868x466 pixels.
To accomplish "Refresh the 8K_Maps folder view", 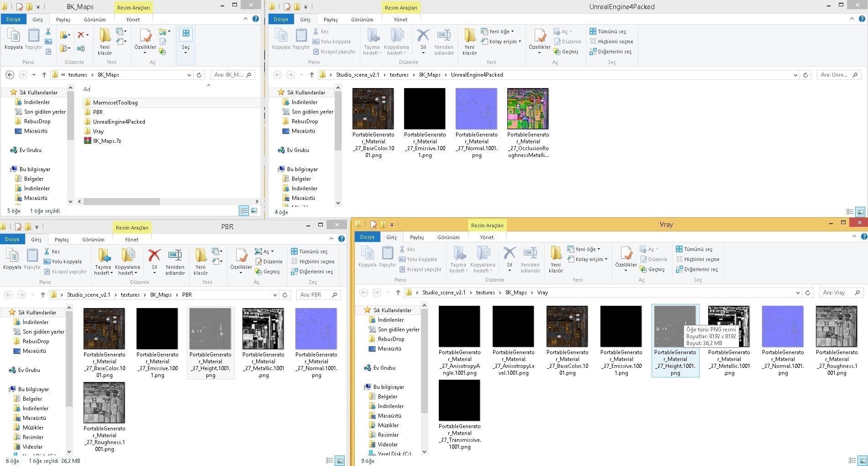I will (x=199, y=75).
